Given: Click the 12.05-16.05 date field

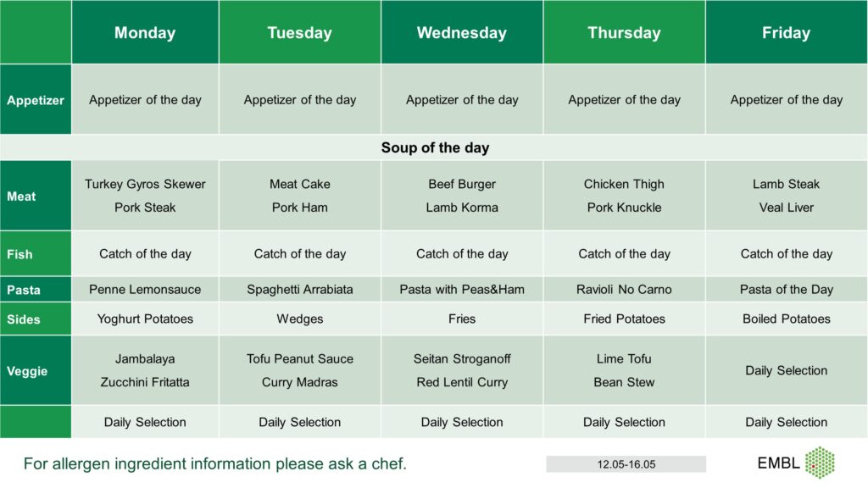Looking at the screenshot, I should tap(626, 464).
